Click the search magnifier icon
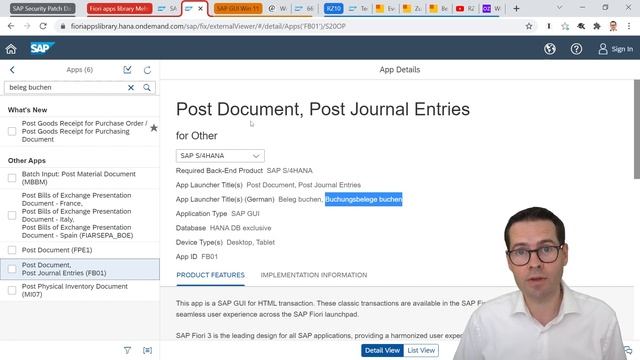Screen dimensions: 640x360 coord(147,87)
